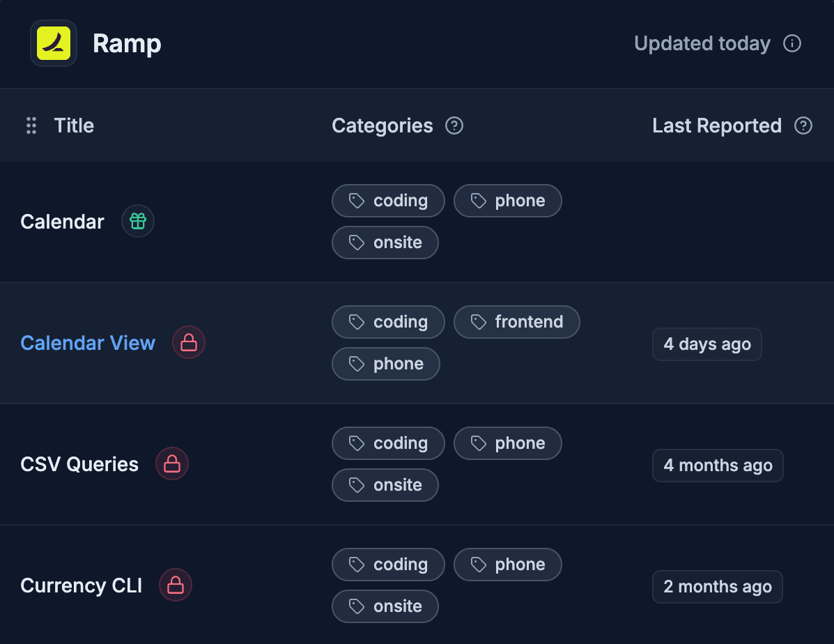
Task: Click lock icon next to Calendar View
Action: (x=189, y=343)
